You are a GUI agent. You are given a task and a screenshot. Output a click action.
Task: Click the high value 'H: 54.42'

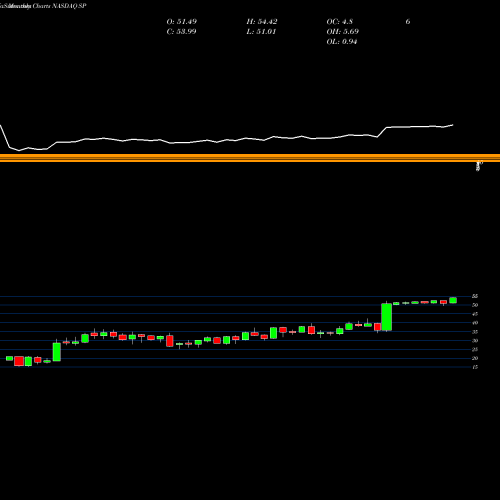(x=262, y=22)
